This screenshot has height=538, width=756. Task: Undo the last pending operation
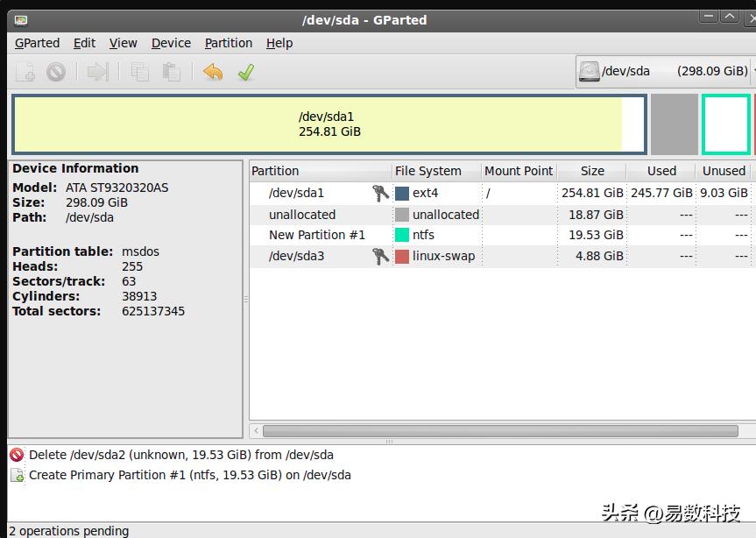213,72
